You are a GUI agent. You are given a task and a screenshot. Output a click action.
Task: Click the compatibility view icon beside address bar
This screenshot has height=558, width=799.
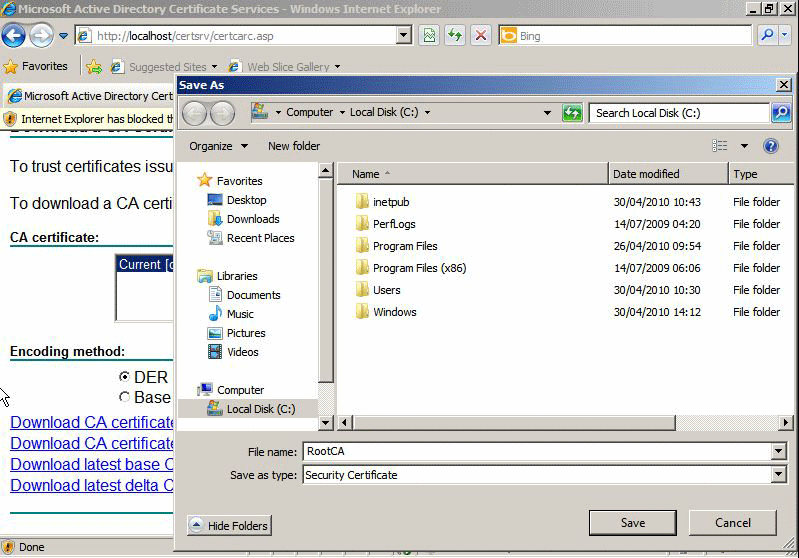click(429, 36)
